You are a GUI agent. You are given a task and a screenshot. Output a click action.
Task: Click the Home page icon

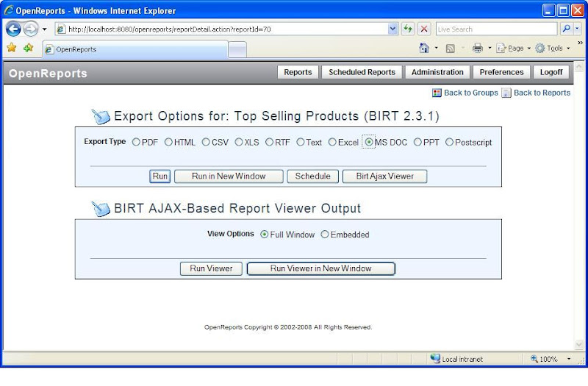tap(424, 48)
